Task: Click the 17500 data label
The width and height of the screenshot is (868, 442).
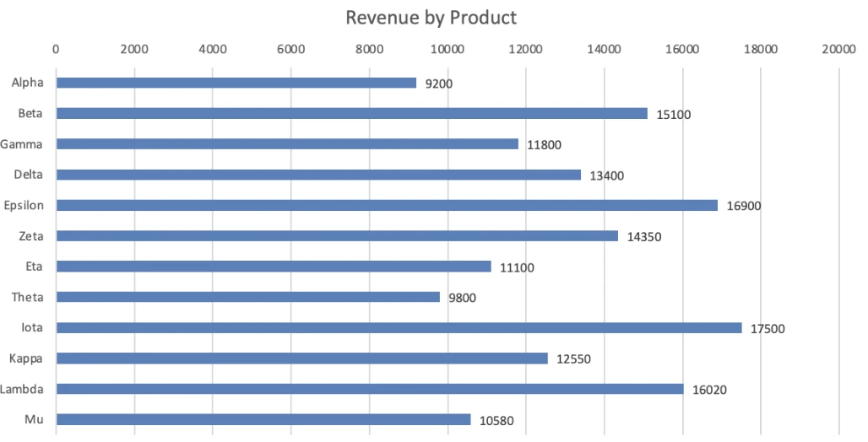Action: (768, 329)
